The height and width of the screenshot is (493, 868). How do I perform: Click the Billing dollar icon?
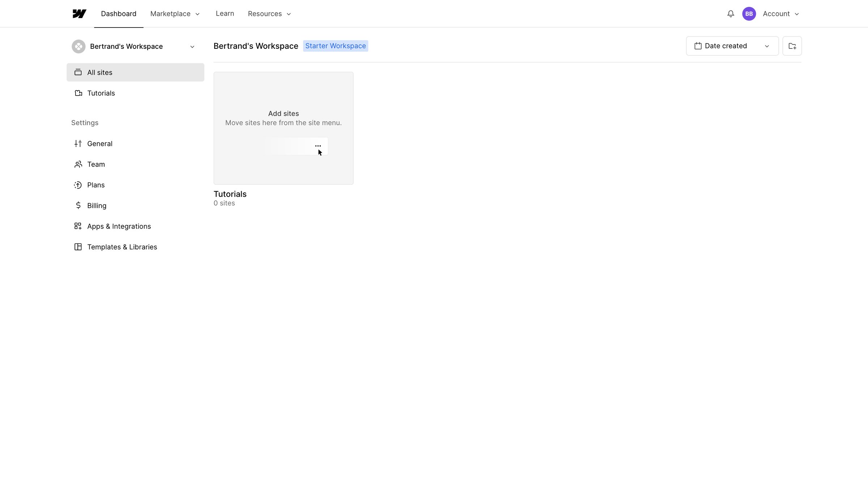[78, 205]
